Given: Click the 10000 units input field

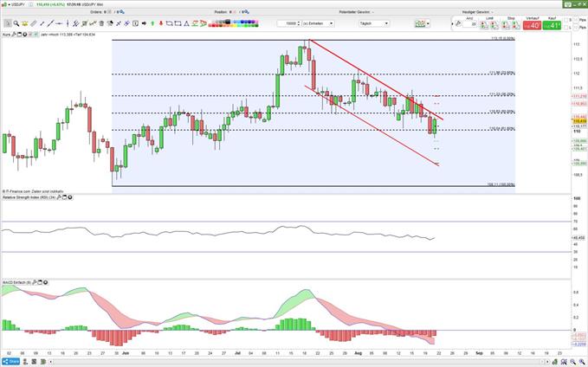Looking at the screenshot, I should tap(287, 23).
